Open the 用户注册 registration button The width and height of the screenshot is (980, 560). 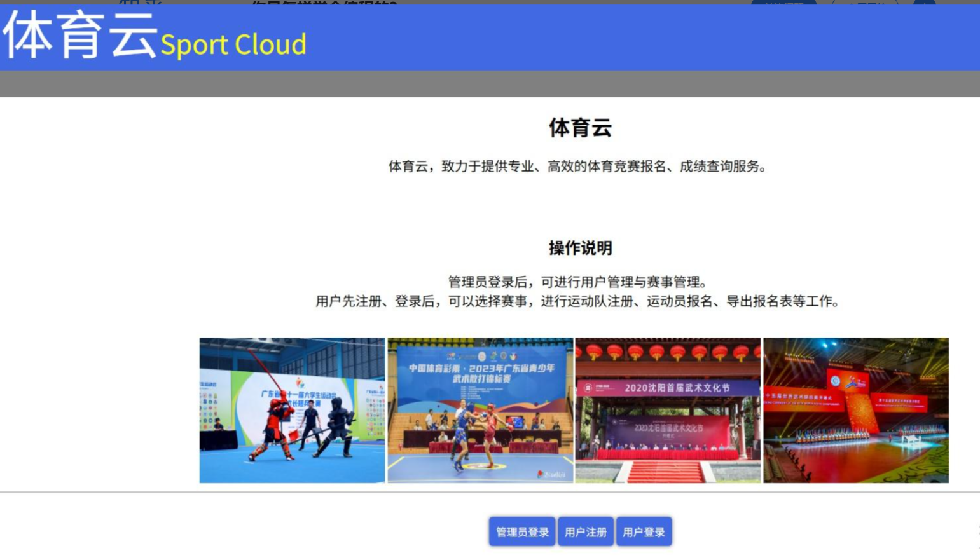tap(585, 531)
